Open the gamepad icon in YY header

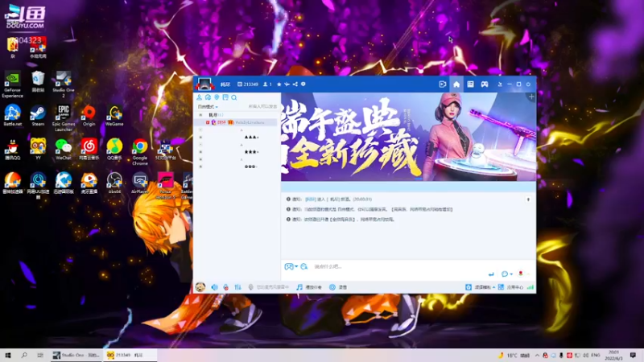(485, 84)
